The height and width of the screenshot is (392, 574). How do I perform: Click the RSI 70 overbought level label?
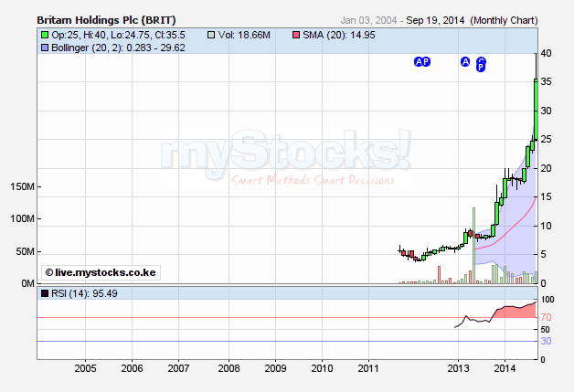[547, 317]
